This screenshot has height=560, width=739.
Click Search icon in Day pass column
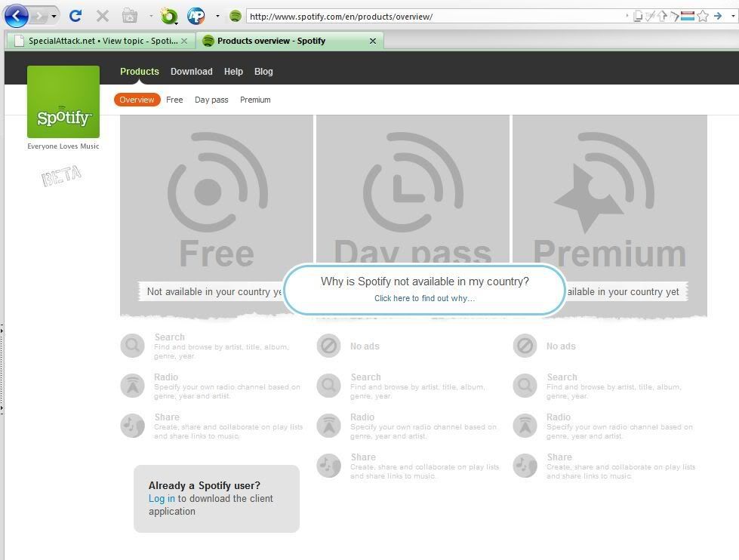329,386
